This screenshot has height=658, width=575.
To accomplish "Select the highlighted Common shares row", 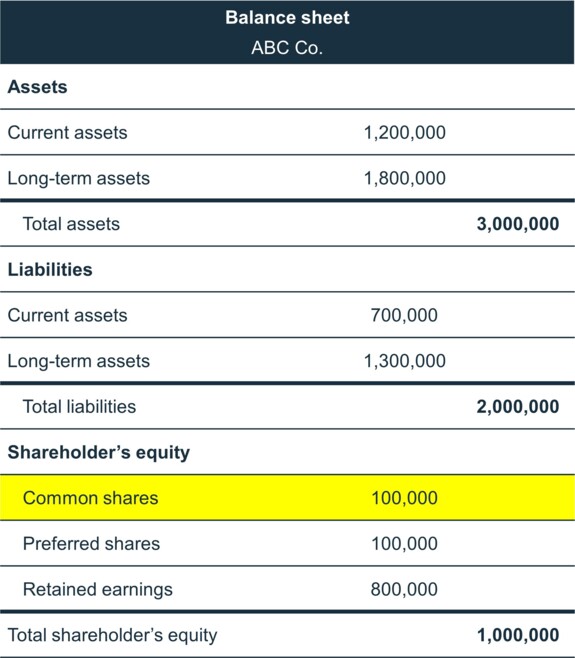I will 288,498.
